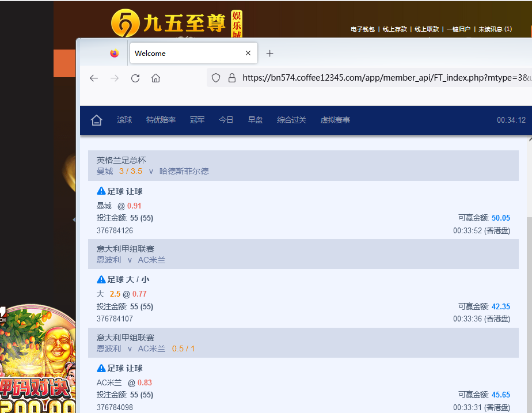
Task: Click the home icon in blue navigation bar
Action: tap(97, 120)
